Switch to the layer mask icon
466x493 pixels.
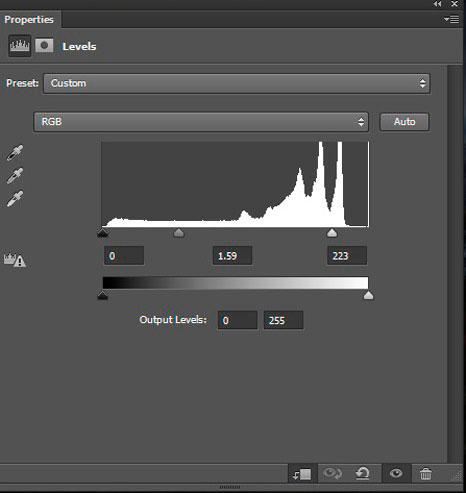(x=44, y=46)
